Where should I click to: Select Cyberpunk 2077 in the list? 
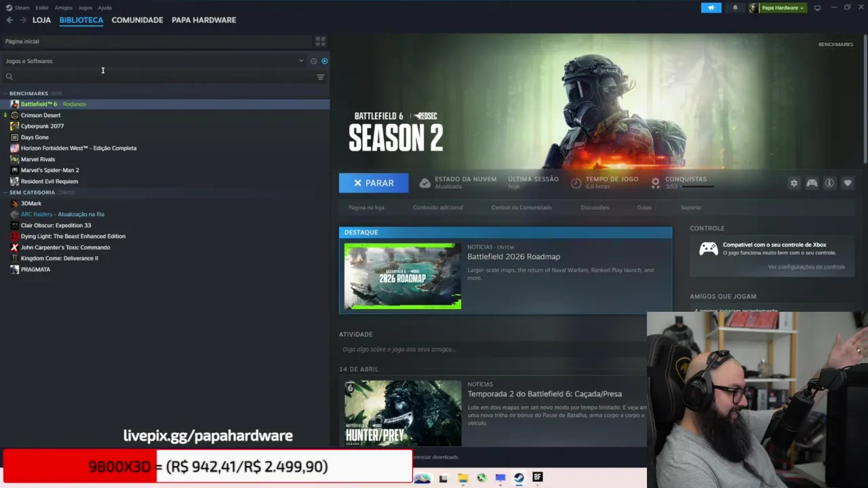tap(165, 126)
